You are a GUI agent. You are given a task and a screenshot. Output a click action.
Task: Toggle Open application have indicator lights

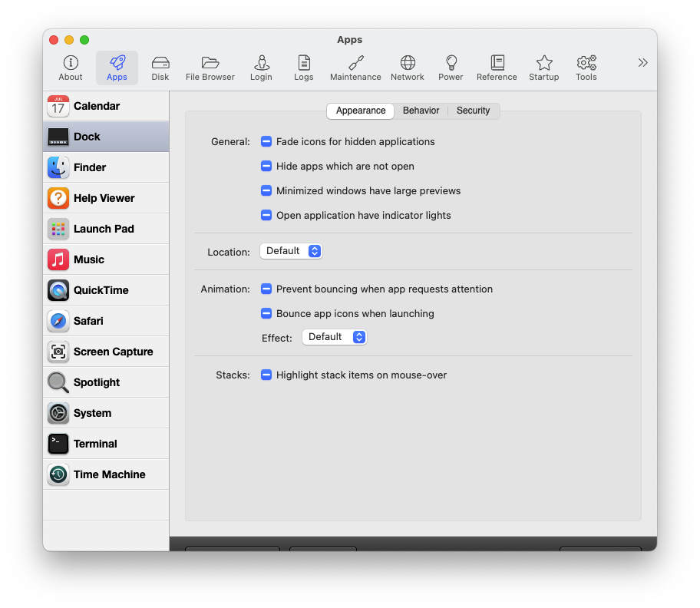tap(266, 215)
